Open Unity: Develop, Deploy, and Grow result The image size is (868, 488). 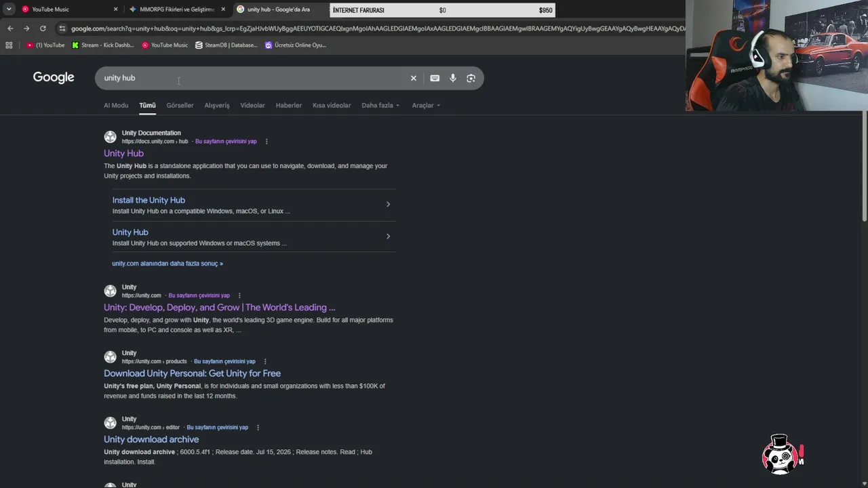pos(219,307)
